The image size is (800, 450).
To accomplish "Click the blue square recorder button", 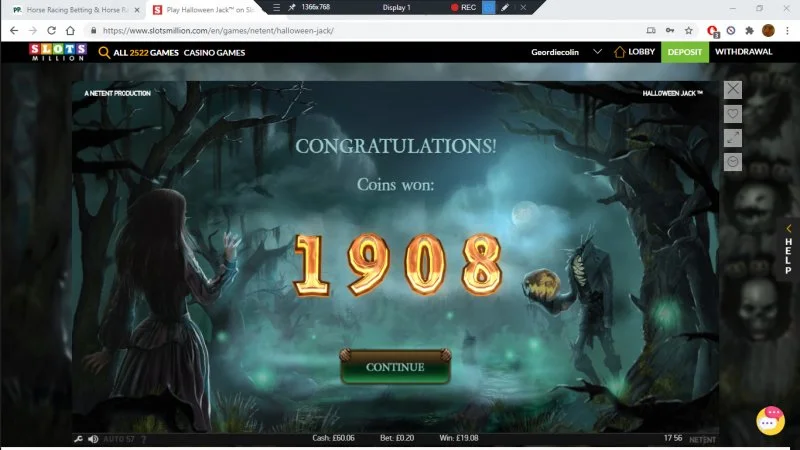I will point(488,7).
